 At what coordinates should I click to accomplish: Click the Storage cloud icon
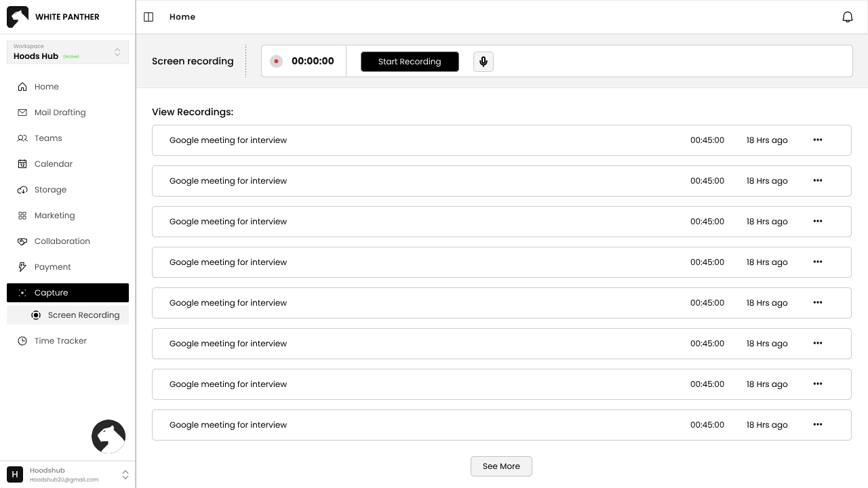(x=22, y=190)
